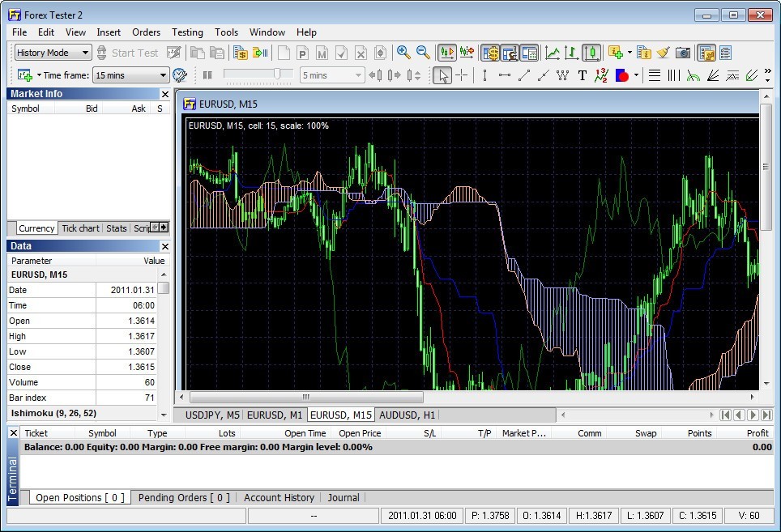
Task: Select the Trendline drawing tool
Action: pos(523,75)
